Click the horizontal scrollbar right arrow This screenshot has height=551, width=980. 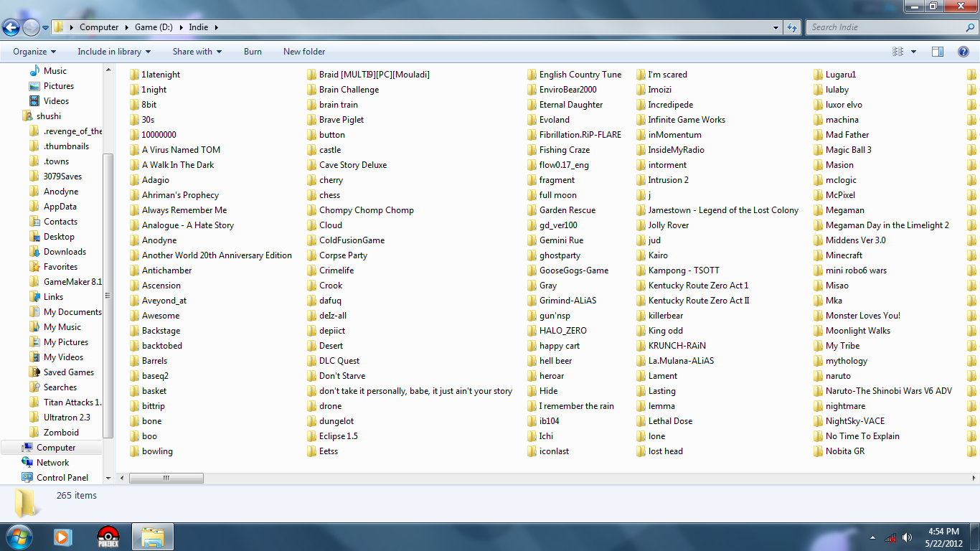[x=973, y=478]
